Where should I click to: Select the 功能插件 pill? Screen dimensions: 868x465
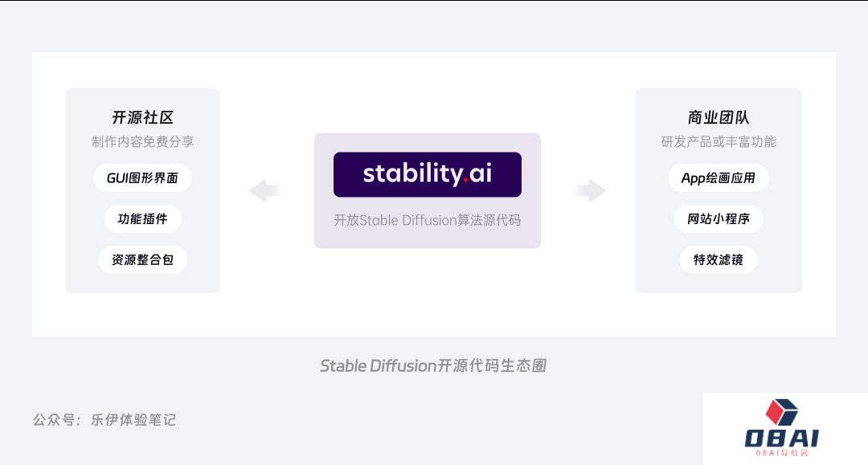(143, 218)
